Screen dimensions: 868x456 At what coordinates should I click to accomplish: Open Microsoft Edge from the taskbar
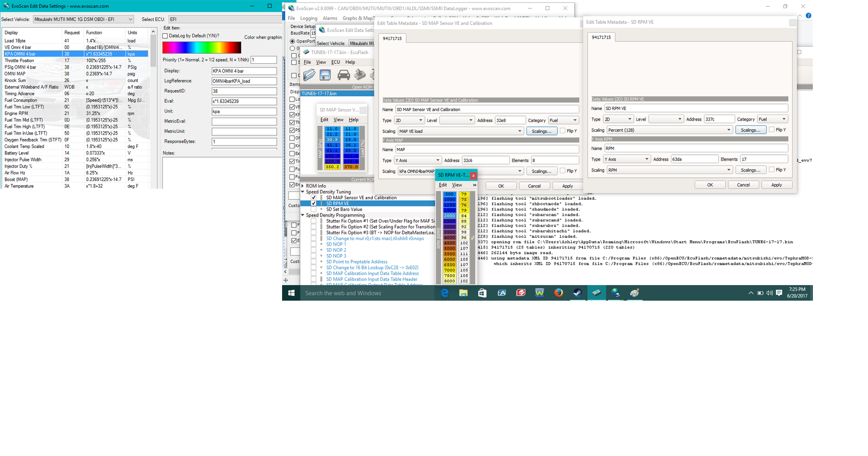[444, 293]
